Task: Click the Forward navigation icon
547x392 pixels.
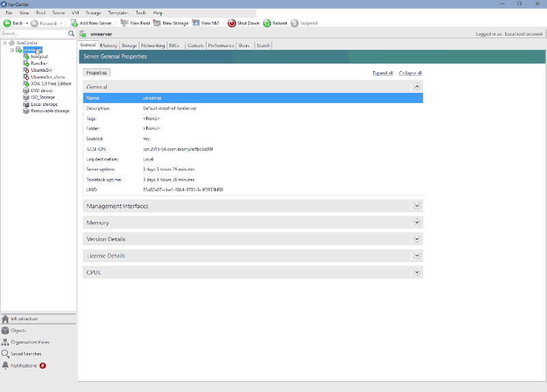Action: pos(35,23)
